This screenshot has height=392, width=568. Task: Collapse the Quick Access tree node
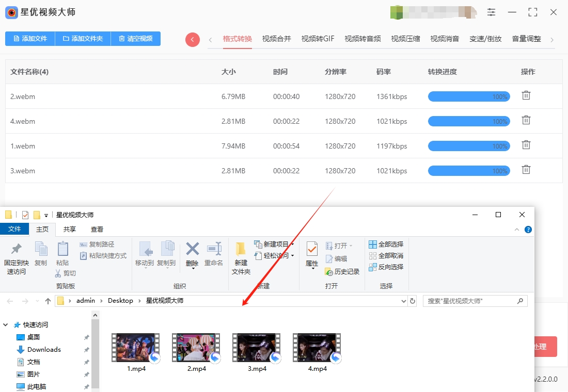click(6, 324)
